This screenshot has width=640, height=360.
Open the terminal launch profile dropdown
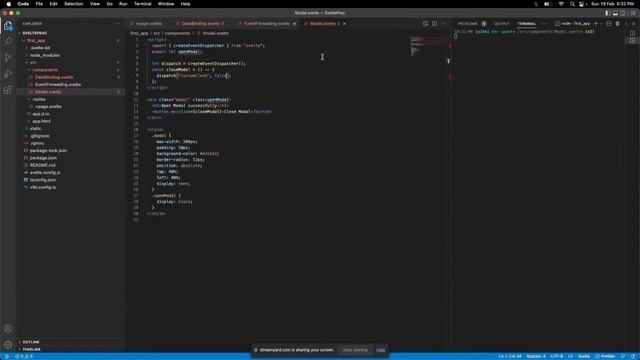click(602, 24)
